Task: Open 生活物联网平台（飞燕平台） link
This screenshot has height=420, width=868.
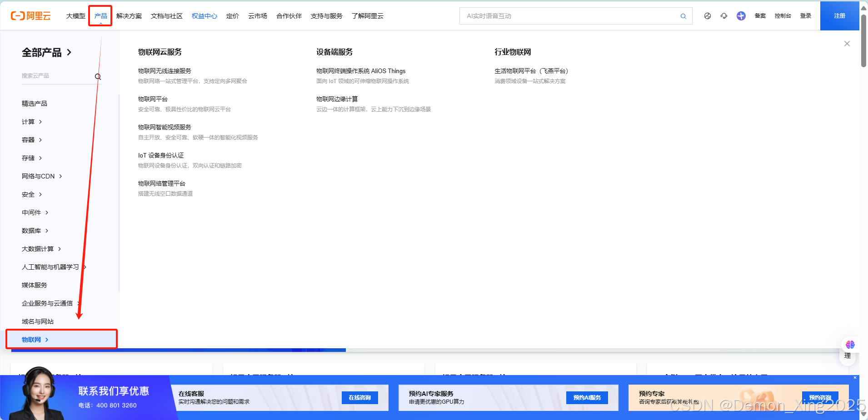Action: click(532, 71)
